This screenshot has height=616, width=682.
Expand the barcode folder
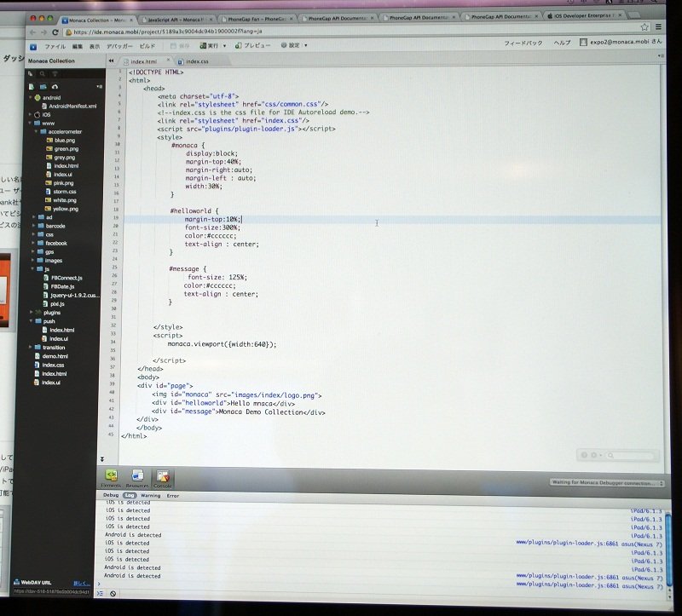[x=33, y=226]
